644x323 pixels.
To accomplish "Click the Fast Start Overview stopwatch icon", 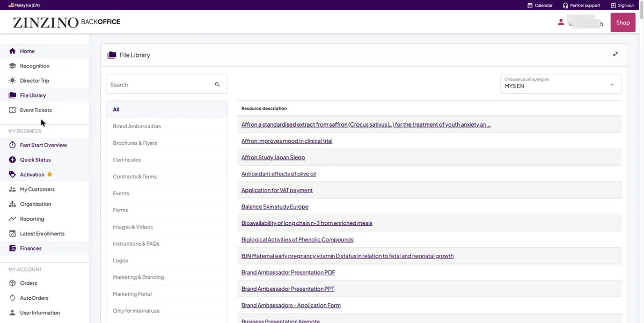I will 12,145.
